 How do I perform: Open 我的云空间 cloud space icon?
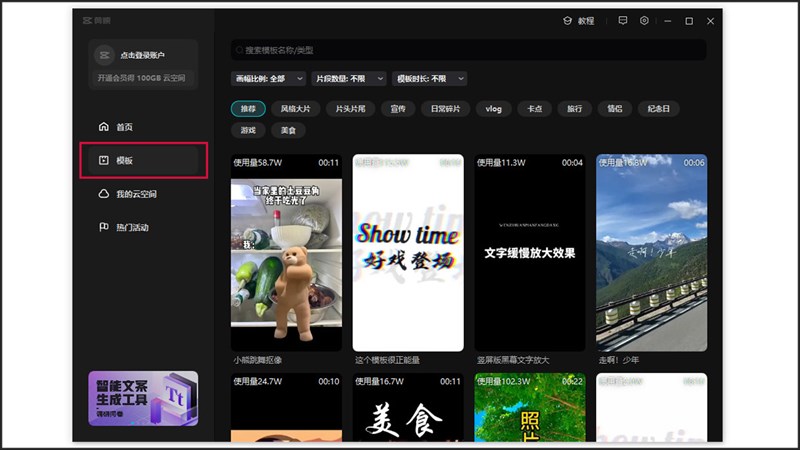pos(103,194)
